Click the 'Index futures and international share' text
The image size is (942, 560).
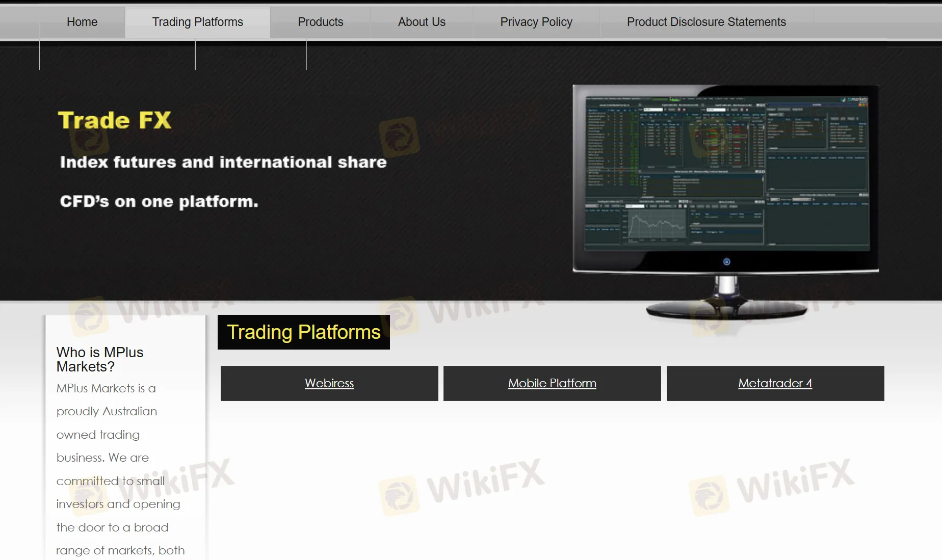point(223,162)
